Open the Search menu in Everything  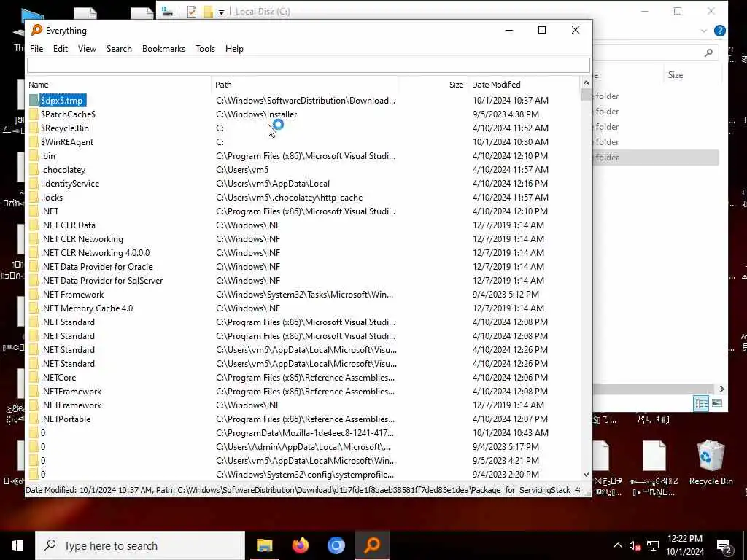pyautogui.click(x=119, y=49)
